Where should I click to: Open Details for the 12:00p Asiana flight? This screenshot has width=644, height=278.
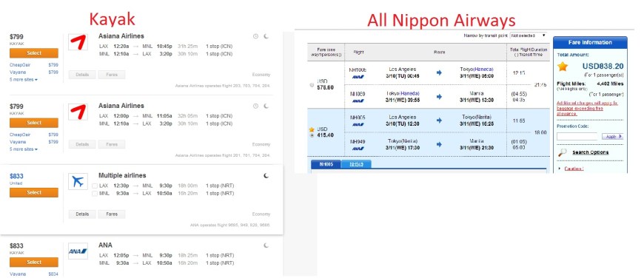pyautogui.click(x=82, y=144)
